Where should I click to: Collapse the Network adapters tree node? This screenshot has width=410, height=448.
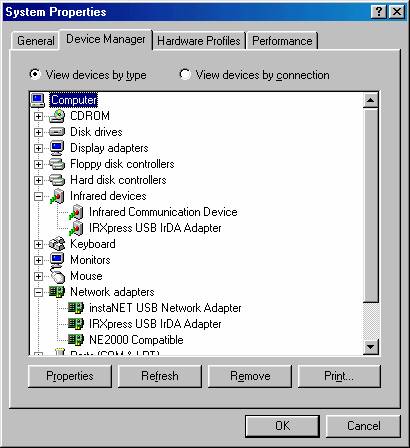pyautogui.click(x=39, y=292)
